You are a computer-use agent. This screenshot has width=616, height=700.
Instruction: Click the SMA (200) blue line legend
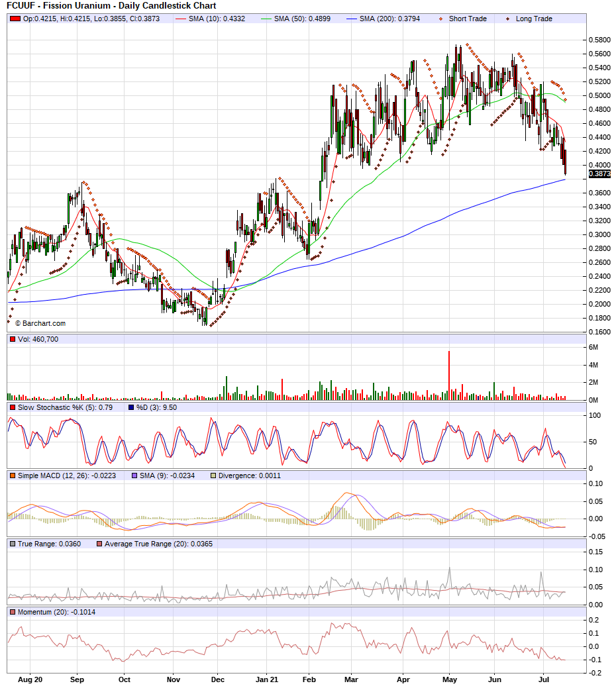[x=352, y=19]
